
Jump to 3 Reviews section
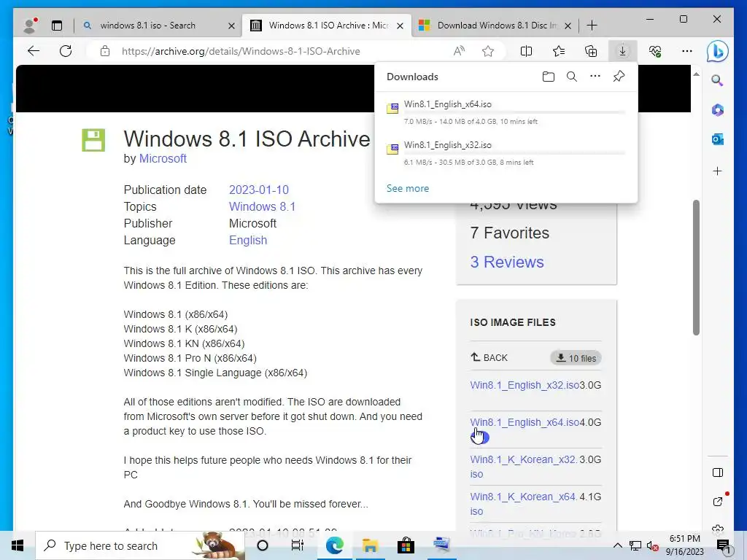coord(507,262)
